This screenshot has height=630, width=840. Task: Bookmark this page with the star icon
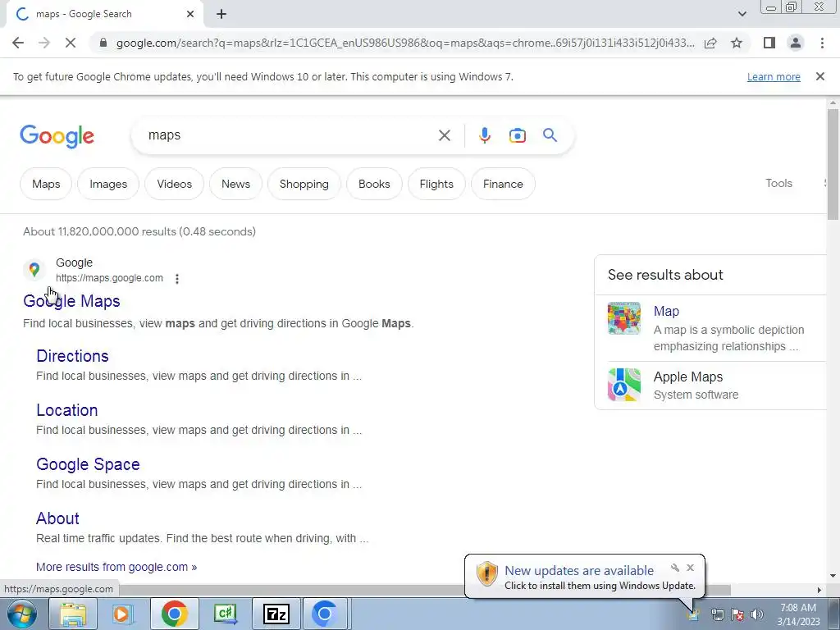coord(737,43)
